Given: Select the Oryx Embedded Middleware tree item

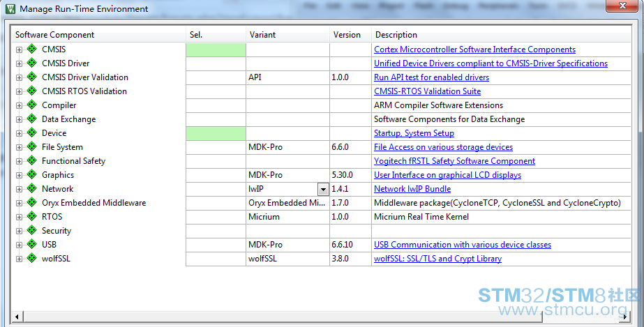Looking at the screenshot, I should [93, 203].
